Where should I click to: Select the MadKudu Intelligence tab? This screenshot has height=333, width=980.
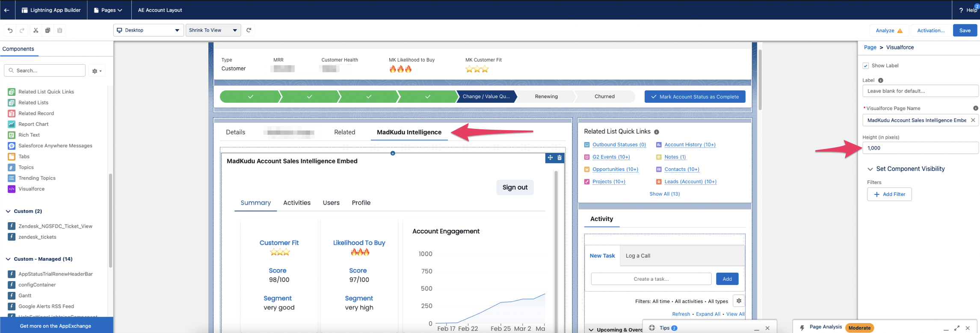(x=409, y=132)
